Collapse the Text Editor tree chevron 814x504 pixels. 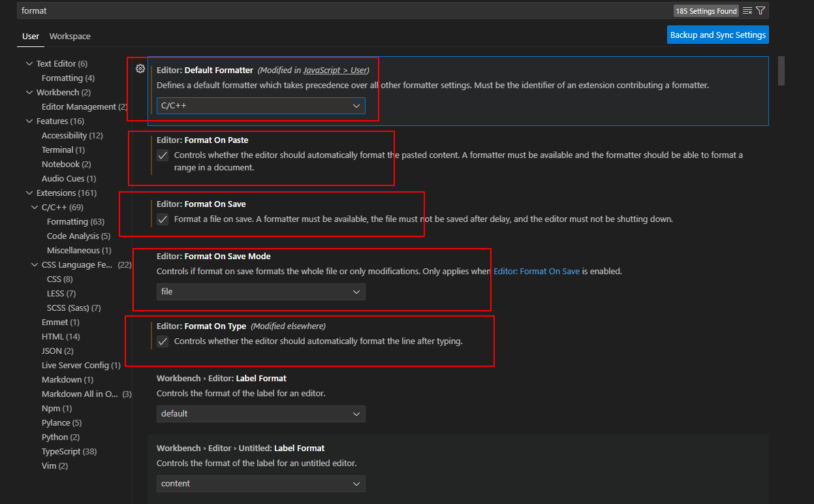click(29, 64)
